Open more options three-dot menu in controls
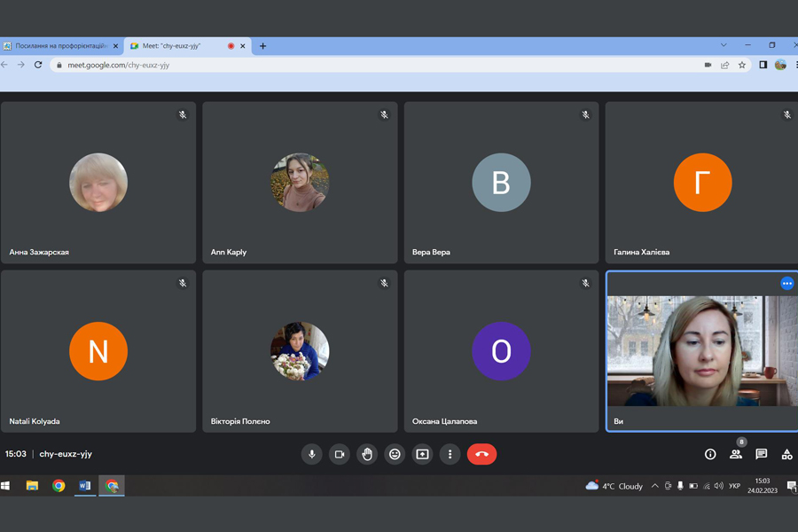This screenshot has height=532, width=798. pyautogui.click(x=450, y=454)
